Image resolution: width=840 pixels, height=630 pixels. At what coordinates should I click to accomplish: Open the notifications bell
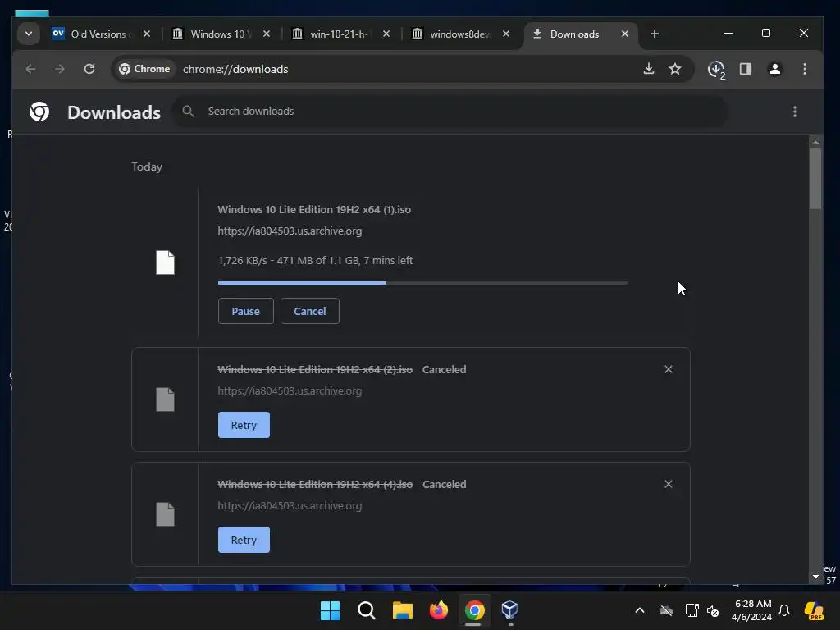click(784, 610)
